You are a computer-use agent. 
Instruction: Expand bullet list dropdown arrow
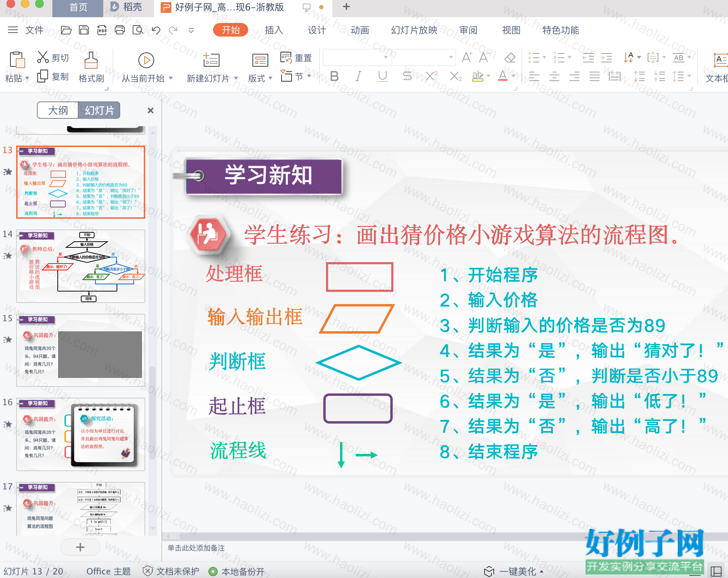(544, 57)
